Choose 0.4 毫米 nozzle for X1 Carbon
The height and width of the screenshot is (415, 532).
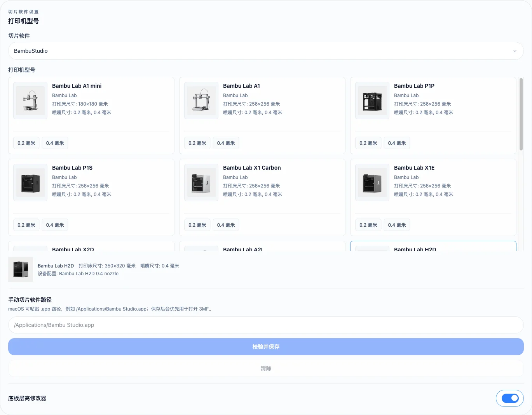pos(226,225)
